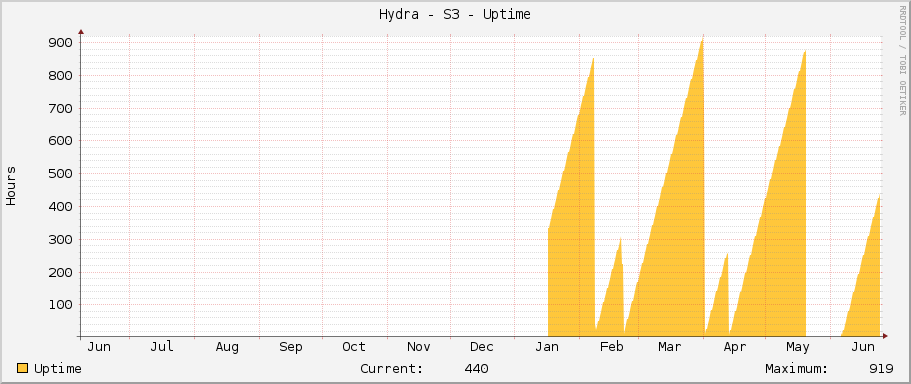Click the "Uptime" legend text
Viewport: 911px width, 384px height.
point(58,369)
